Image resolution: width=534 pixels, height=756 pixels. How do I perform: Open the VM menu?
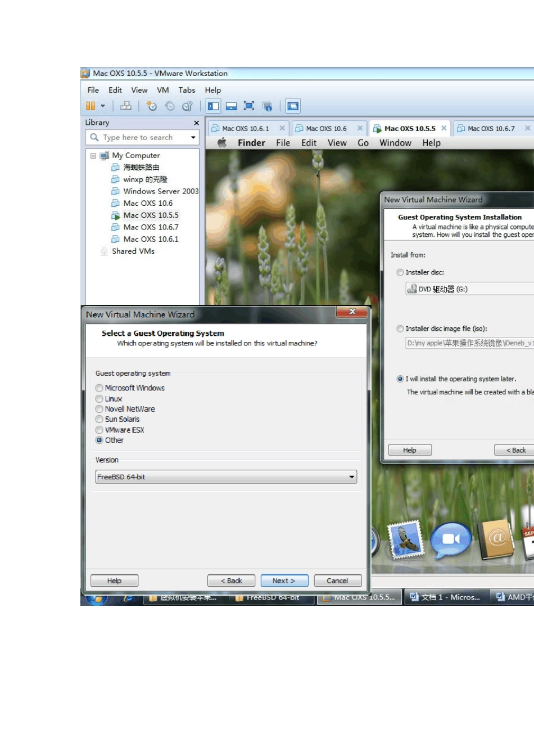(x=162, y=90)
